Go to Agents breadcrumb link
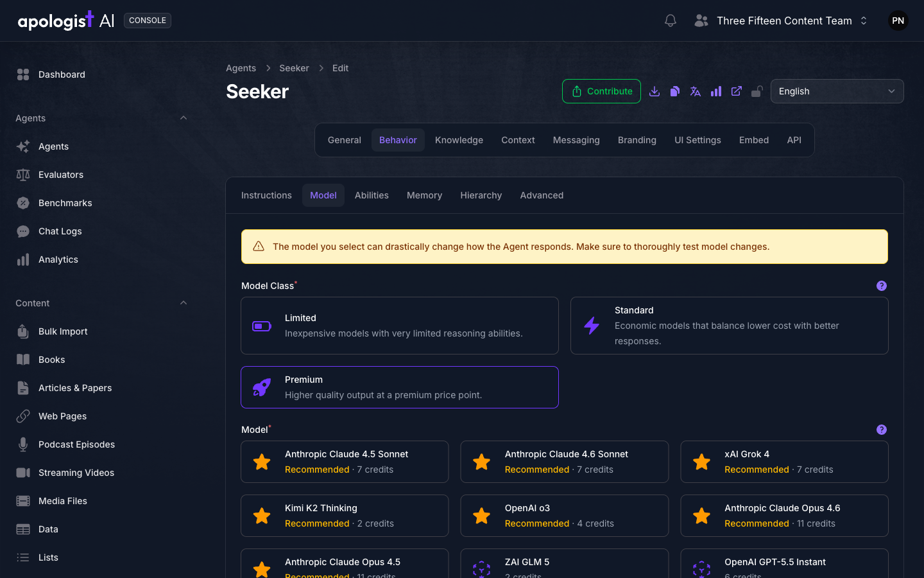 pyautogui.click(x=241, y=68)
